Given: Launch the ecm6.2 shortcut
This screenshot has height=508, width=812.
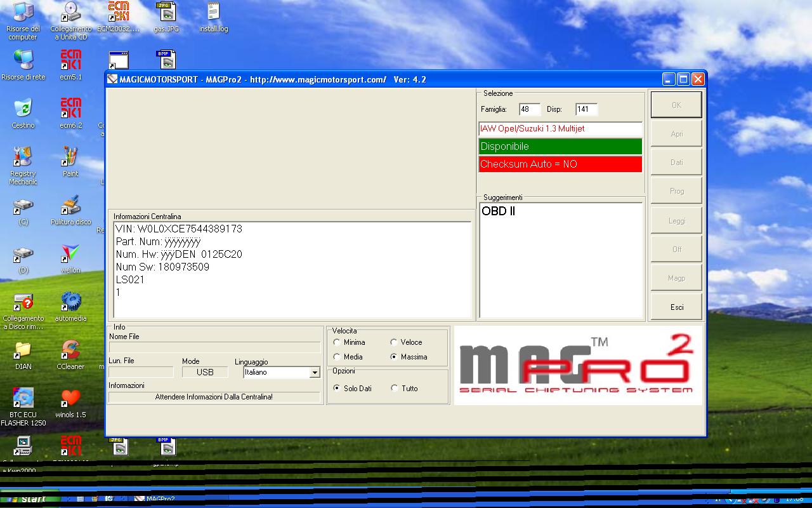Looking at the screenshot, I should [70, 113].
